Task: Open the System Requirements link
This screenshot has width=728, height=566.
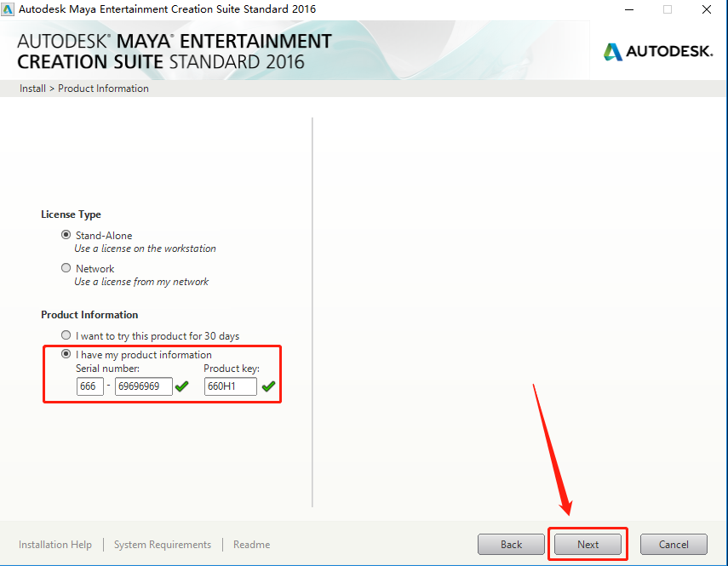Action: point(163,544)
